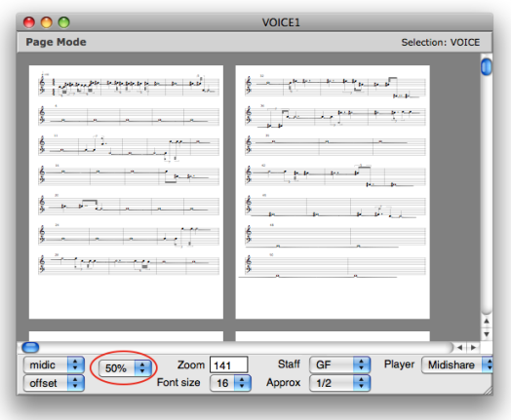Click the vertical scrollbar down arrow
Viewport: 511px width, 420px height.
[487, 334]
